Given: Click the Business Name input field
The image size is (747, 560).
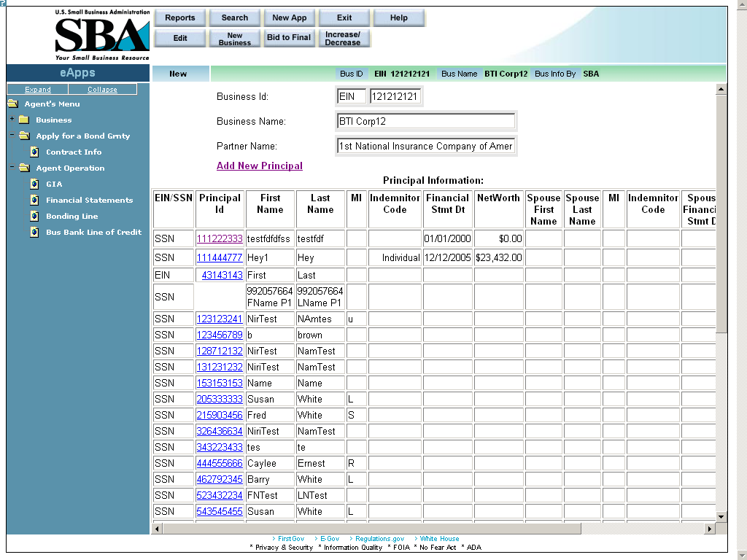Looking at the screenshot, I should (426, 122).
